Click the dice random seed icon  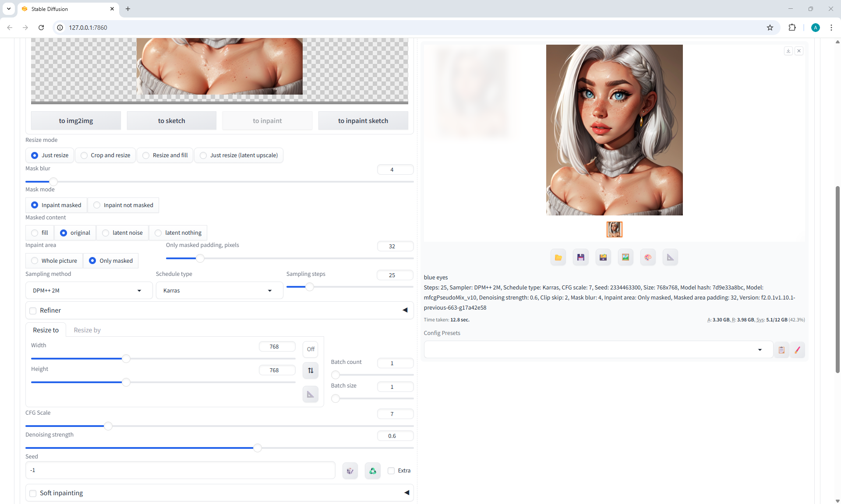pyautogui.click(x=350, y=471)
